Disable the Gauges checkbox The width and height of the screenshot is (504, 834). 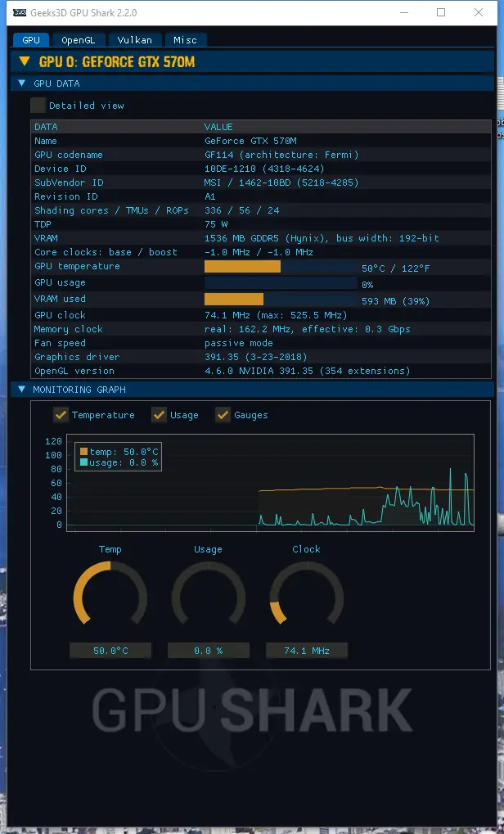pos(223,415)
